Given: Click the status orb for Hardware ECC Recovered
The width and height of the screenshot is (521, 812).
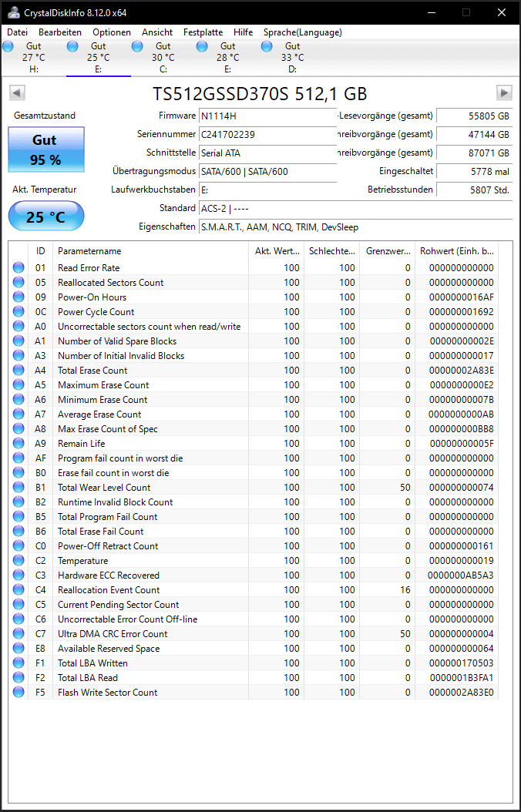Looking at the screenshot, I should click(x=18, y=575).
